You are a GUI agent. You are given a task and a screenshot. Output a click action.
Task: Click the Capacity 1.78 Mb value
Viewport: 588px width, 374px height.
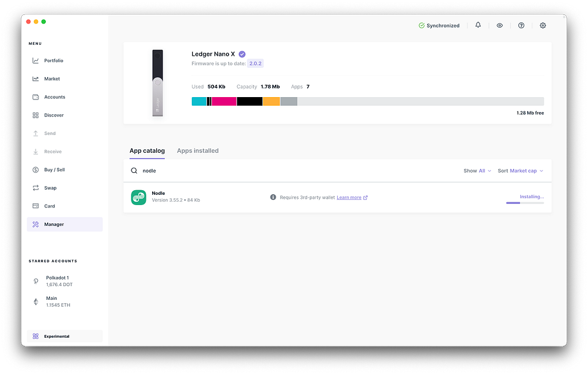[270, 87]
